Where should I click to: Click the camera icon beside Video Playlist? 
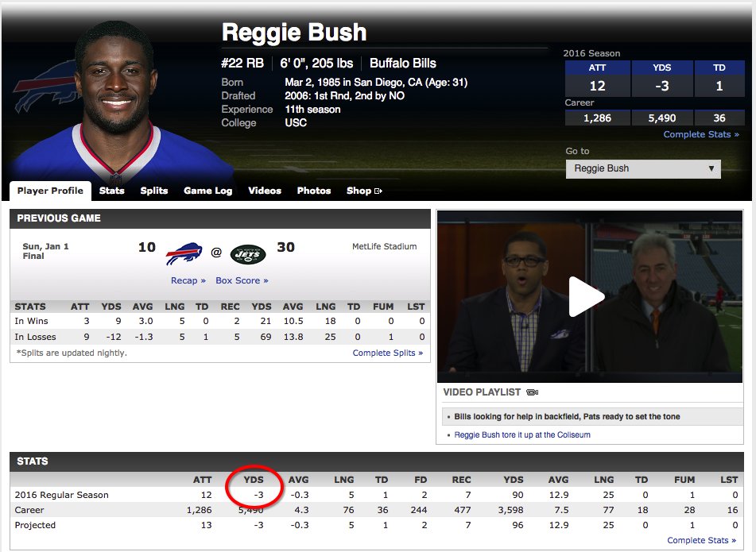(533, 392)
